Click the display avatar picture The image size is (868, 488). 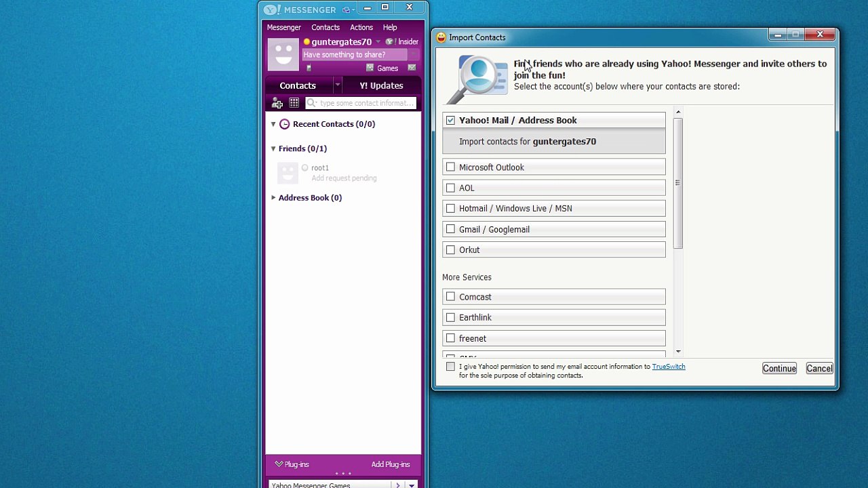[x=283, y=54]
